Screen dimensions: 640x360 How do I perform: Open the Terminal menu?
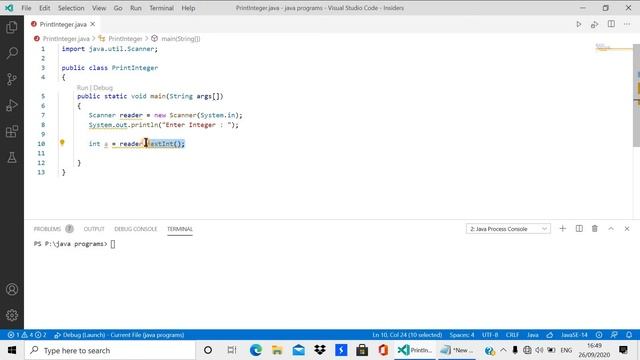pyautogui.click(x=162, y=8)
